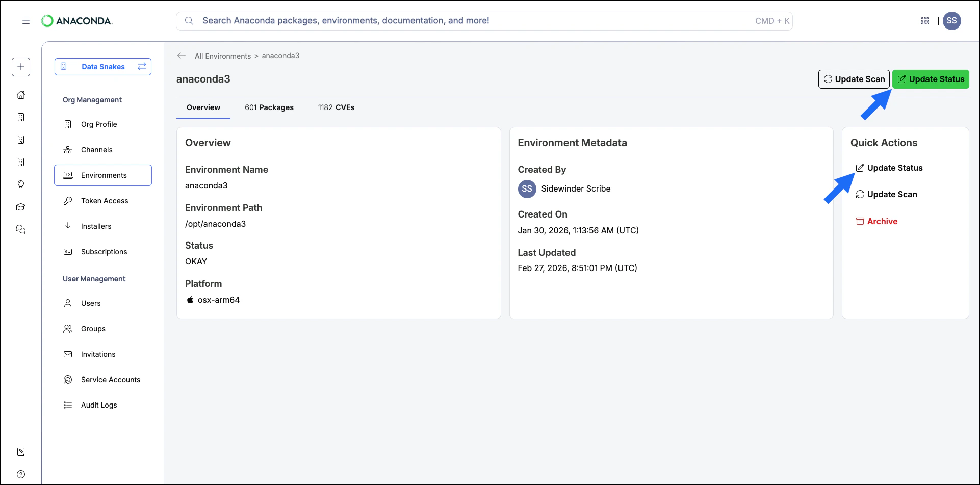
Task: Click the Quick Actions heading
Action: click(884, 143)
